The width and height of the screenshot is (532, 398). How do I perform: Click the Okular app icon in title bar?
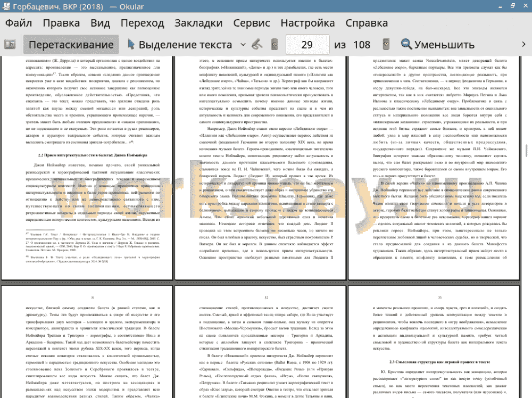tap(6, 6)
